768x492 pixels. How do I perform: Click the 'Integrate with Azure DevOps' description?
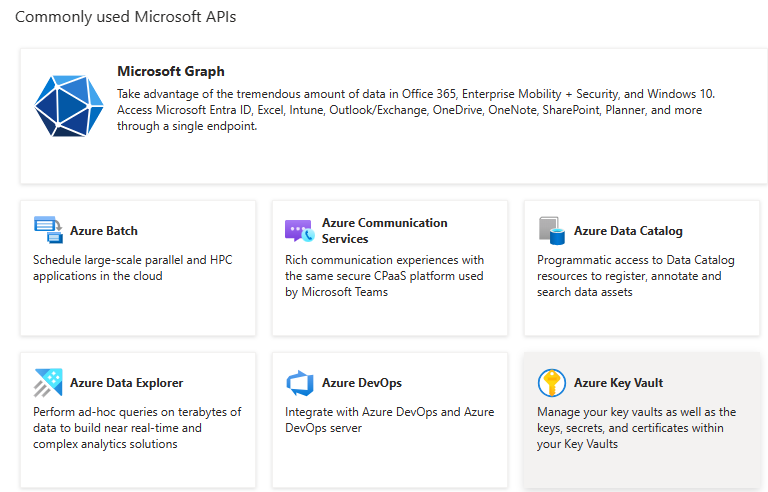click(389, 419)
